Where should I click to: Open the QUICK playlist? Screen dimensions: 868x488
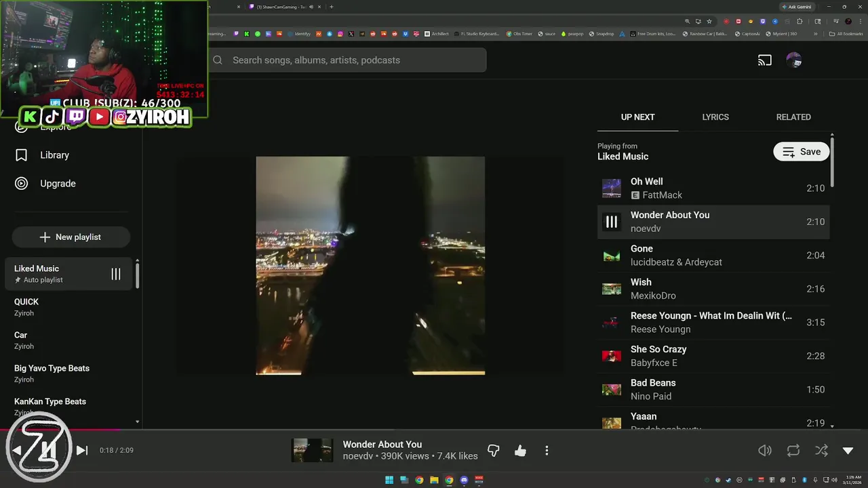[68, 307]
